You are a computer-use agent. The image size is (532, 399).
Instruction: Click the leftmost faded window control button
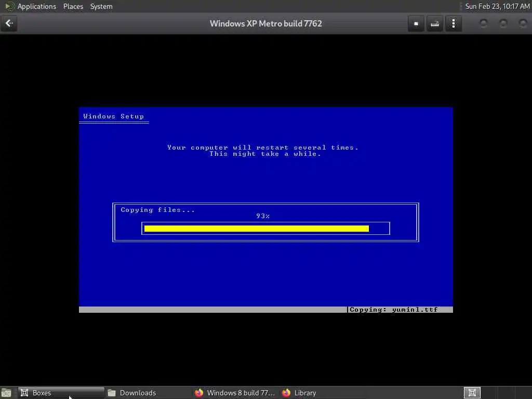[x=484, y=23]
